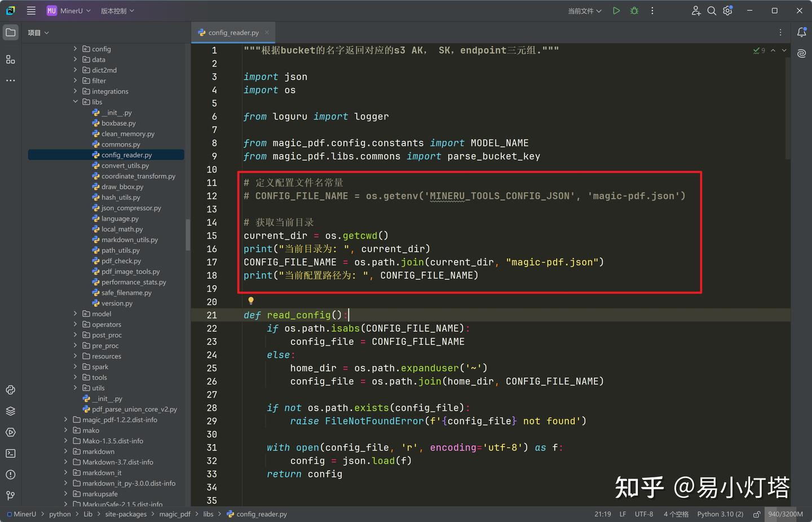Open version.py in project tree

click(x=117, y=303)
